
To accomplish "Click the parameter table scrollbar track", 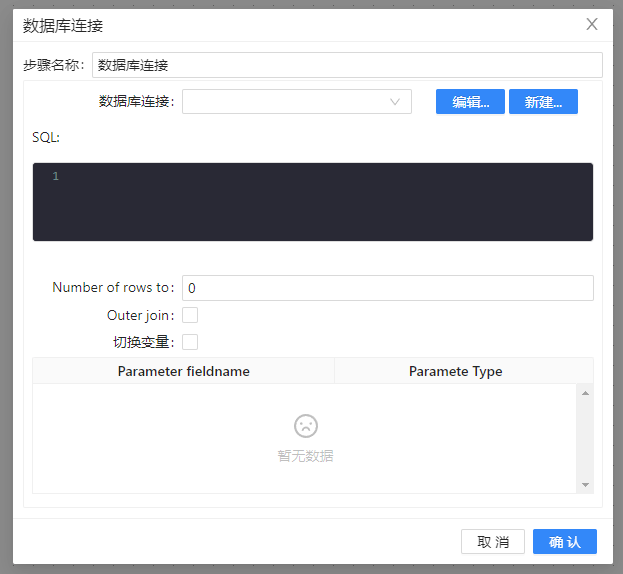I will 585,440.
